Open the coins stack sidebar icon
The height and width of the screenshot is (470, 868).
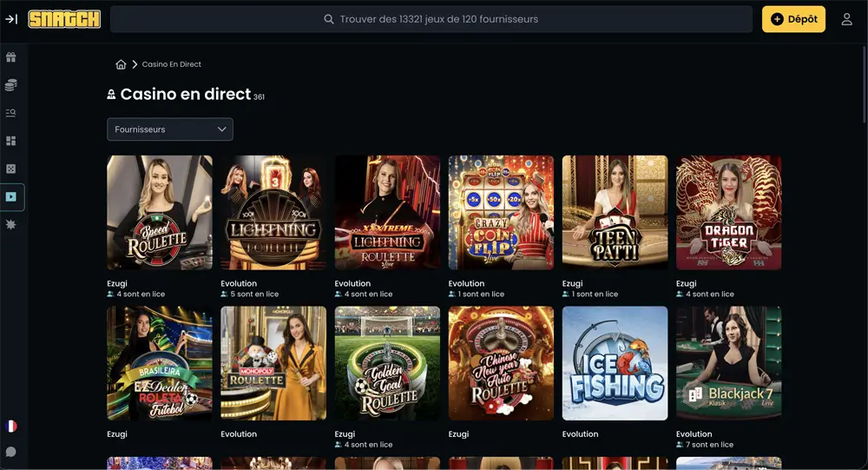[x=11, y=85]
